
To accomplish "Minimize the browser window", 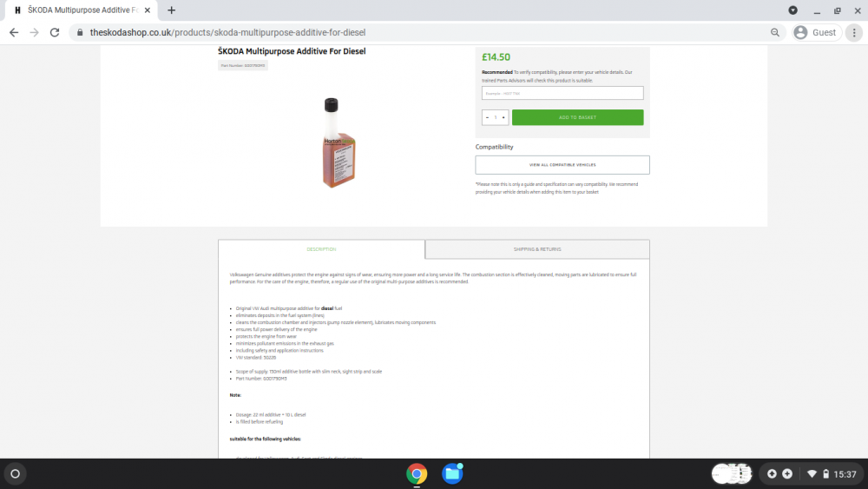I will 817,10.
